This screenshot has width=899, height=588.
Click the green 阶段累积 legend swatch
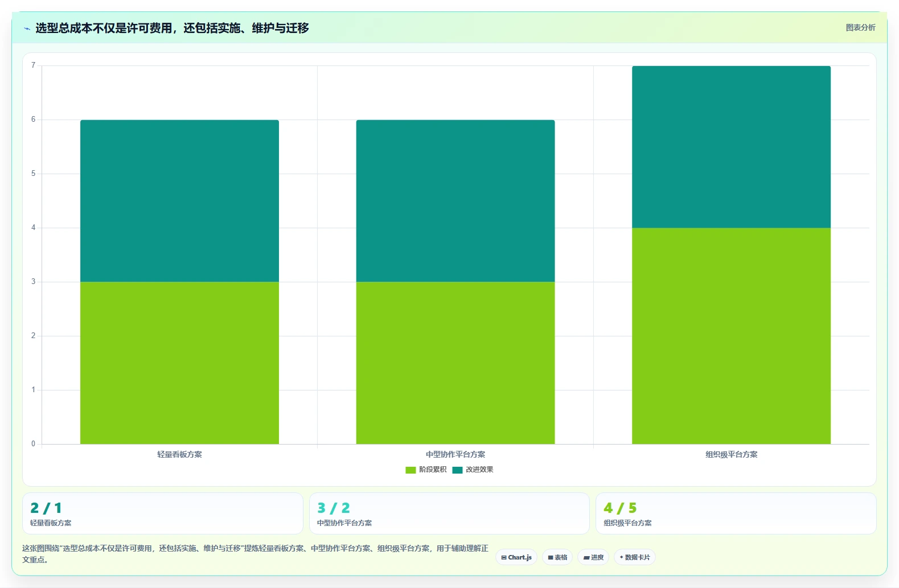(410, 470)
